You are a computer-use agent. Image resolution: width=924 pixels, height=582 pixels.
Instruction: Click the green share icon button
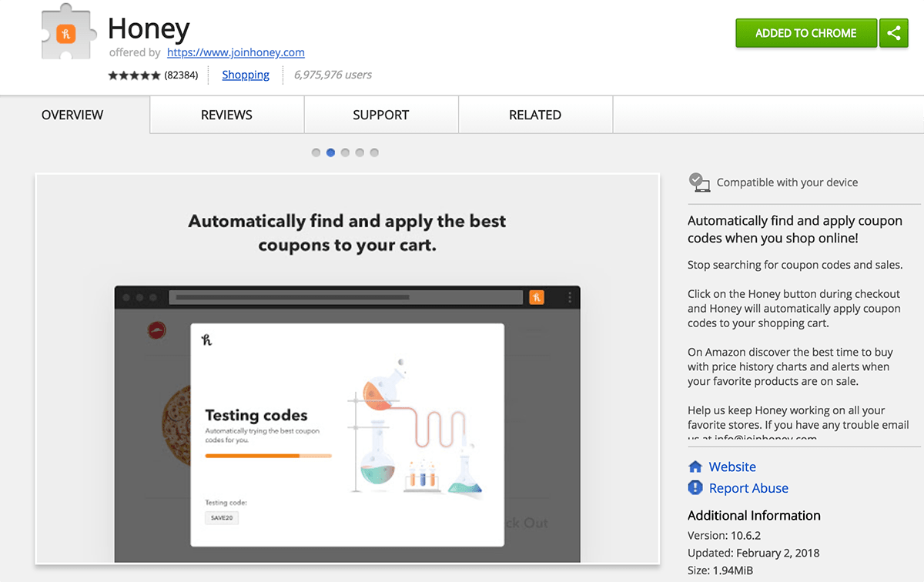tap(894, 33)
